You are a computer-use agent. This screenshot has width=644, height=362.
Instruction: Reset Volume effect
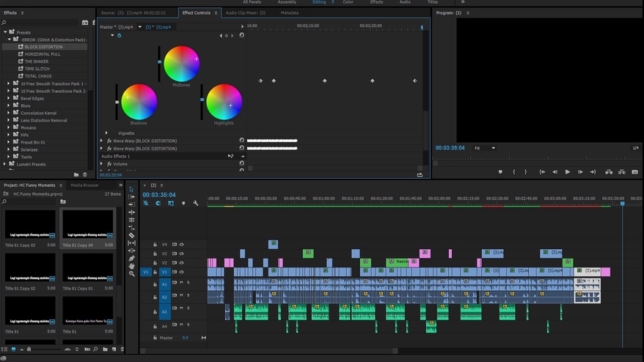click(x=241, y=163)
